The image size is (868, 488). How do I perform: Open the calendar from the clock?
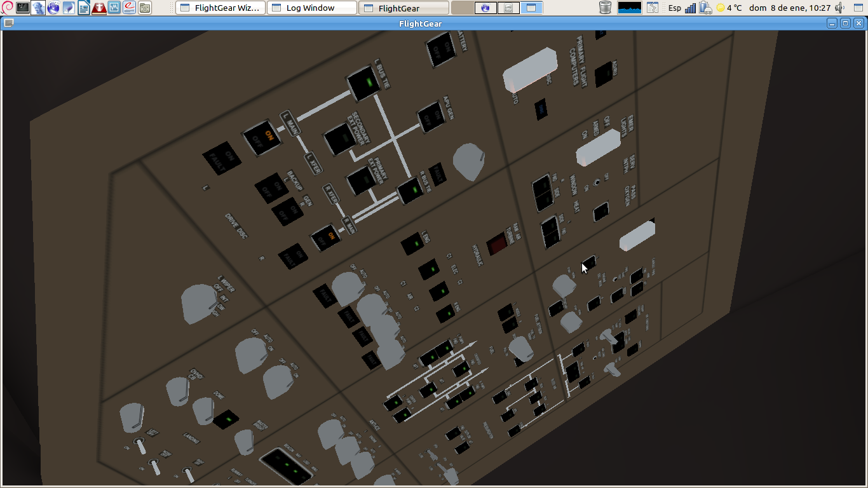point(790,8)
